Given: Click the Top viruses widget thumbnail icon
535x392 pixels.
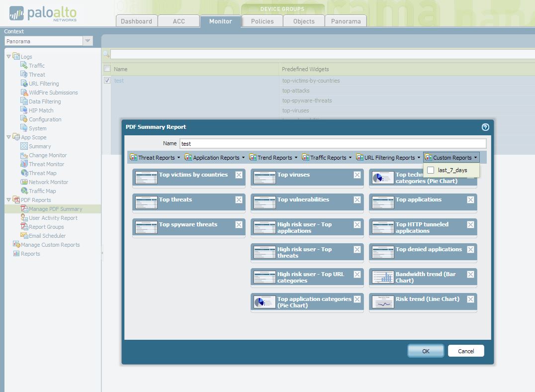Looking at the screenshot, I should (x=264, y=178).
